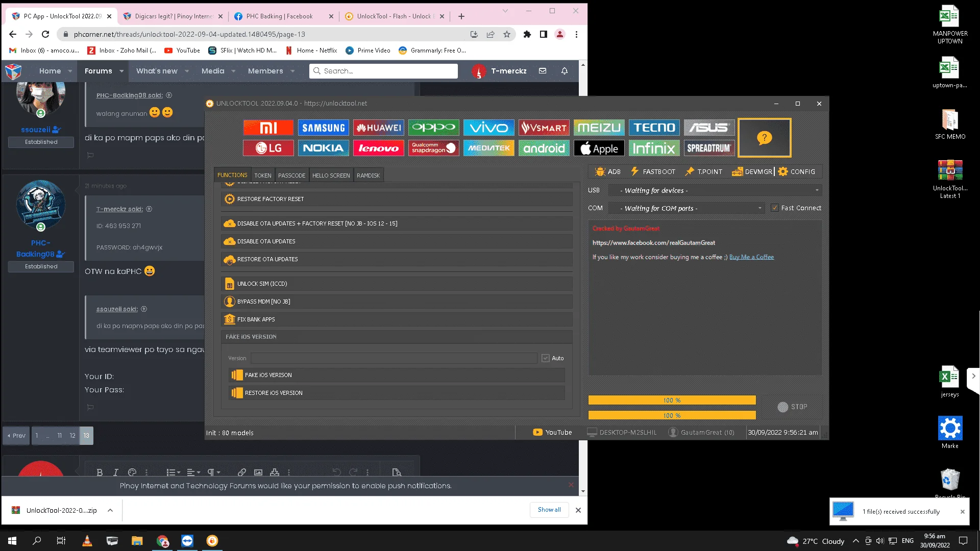
Task: Click the RESTORE FACTORY RESET button
Action: [397, 199]
